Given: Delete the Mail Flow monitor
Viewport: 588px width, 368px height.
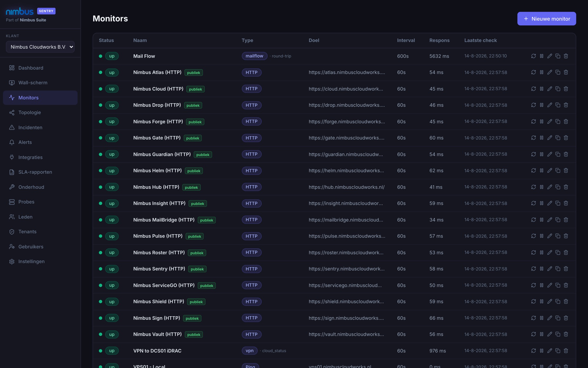Looking at the screenshot, I should tap(566, 56).
